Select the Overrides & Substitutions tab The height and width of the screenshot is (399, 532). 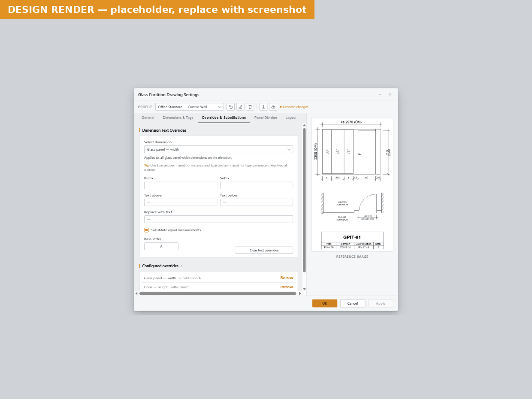224,118
